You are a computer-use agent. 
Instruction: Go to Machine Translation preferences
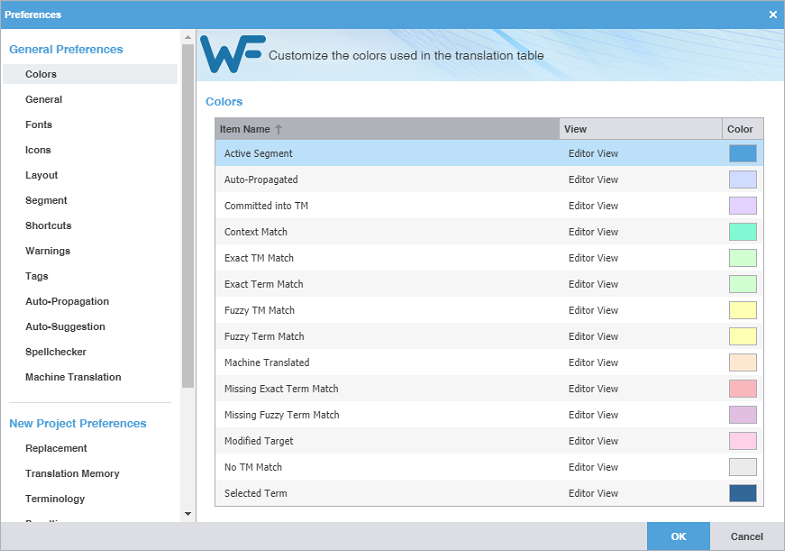coord(73,377)
